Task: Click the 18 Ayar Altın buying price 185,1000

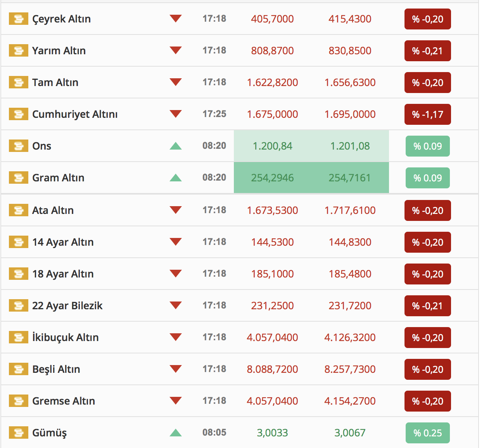Action: pyautogui.click(x=272, y=274)
